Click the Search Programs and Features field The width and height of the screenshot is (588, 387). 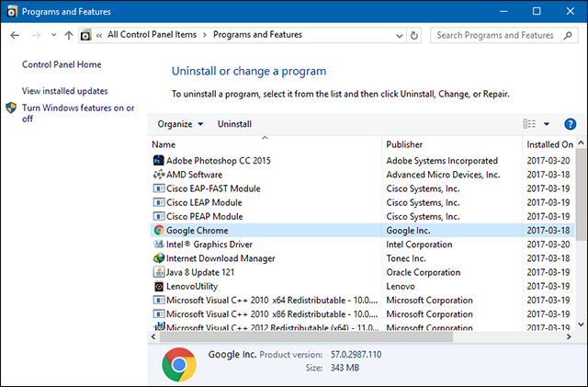click(x=504, y=35)
